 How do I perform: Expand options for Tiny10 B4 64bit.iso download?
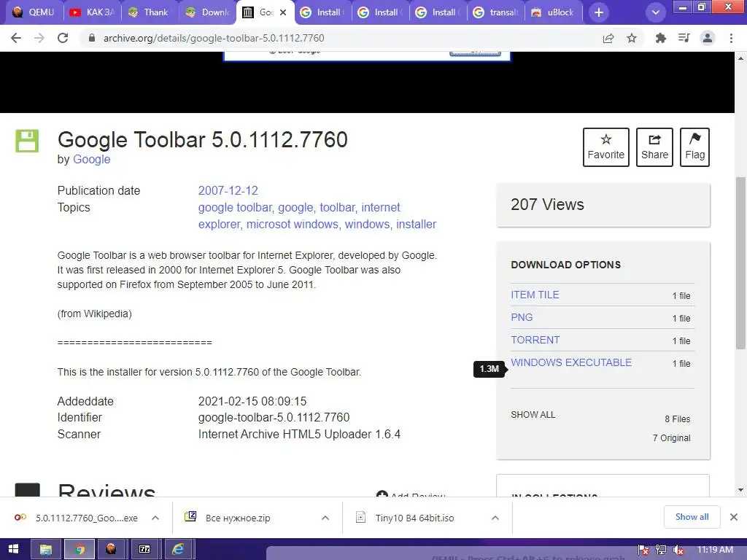coord(495,518)
